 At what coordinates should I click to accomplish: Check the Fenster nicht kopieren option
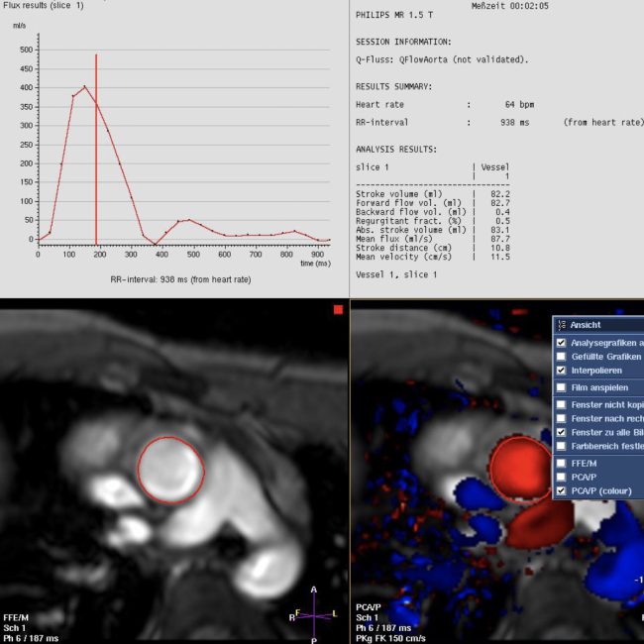click(x=562, y=404)
